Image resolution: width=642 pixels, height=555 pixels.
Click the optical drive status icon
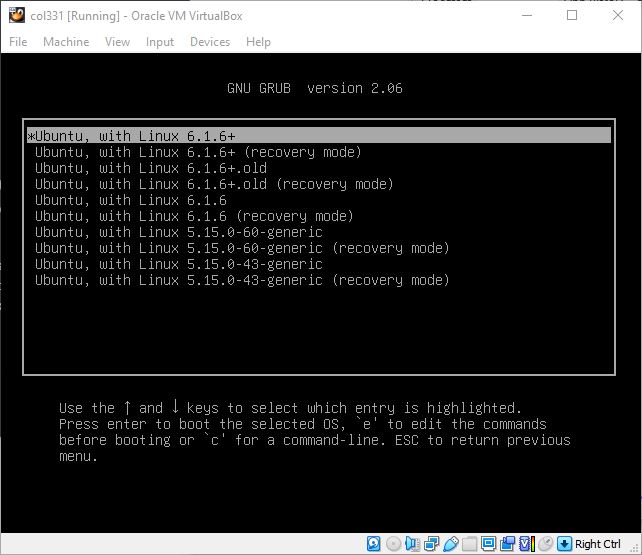[393, 544]
